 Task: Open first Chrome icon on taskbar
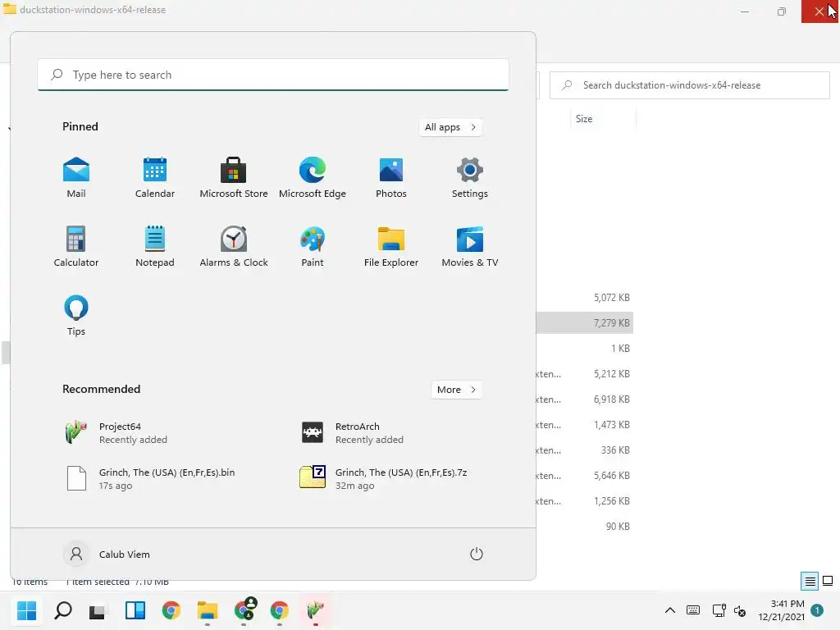click(171, 610)
